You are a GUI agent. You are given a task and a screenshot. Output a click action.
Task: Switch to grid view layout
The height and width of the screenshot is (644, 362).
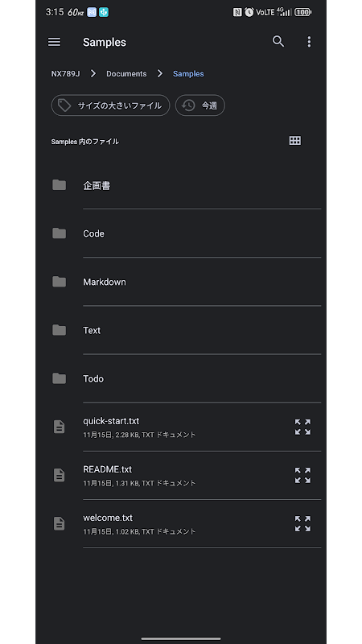pyautogui.click(x=294, y=141)
